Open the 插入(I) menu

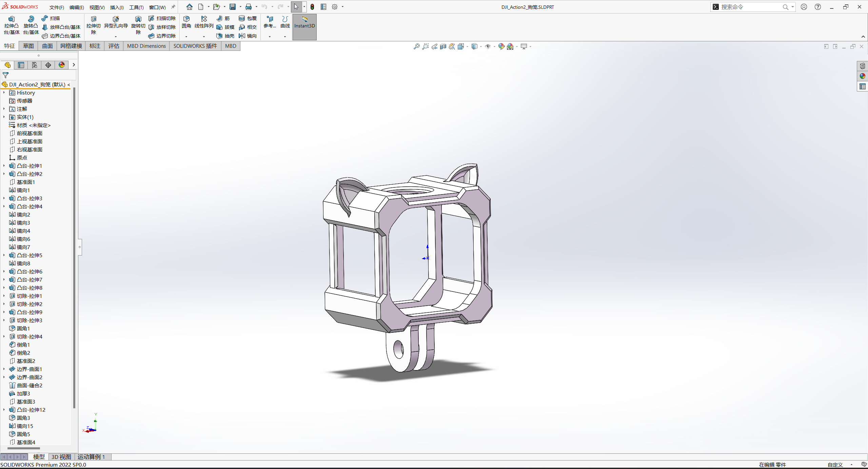pyautogui.click(x=117, y=7)
